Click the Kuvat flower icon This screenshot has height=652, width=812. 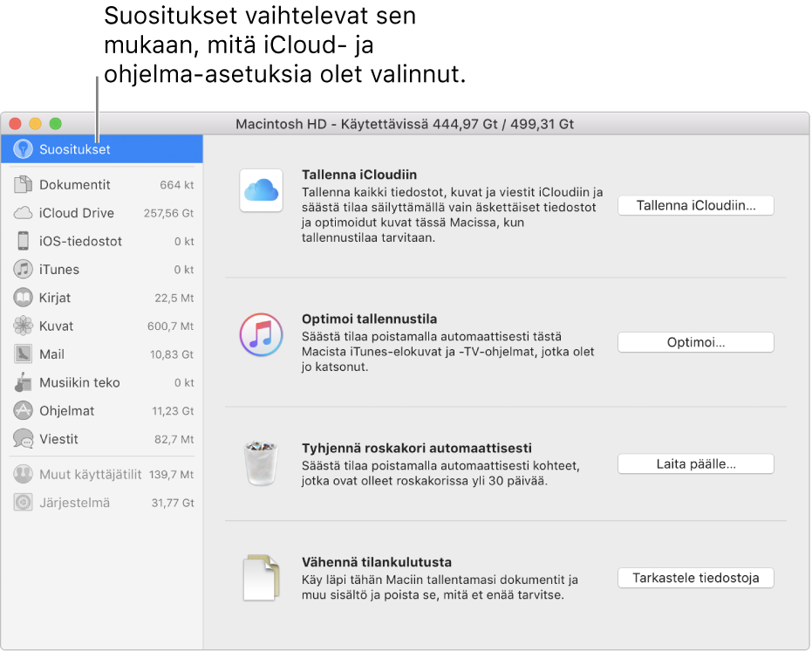(x=23, y=326)
